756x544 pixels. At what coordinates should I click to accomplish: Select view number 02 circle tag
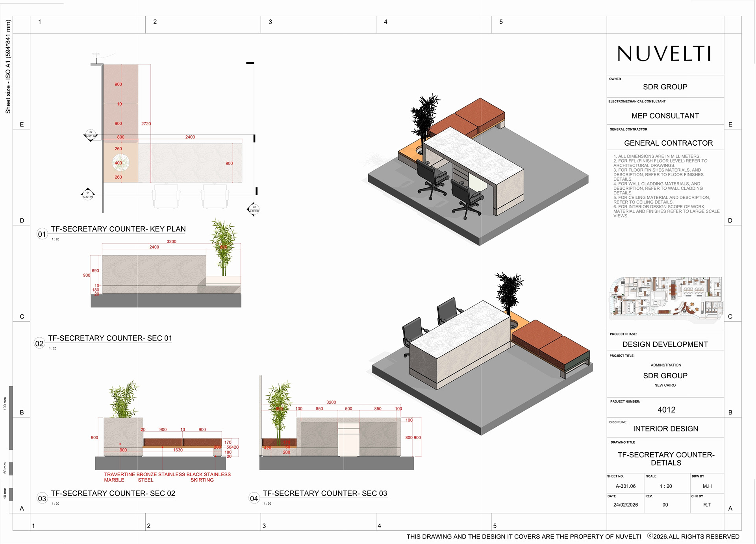(x=39, y=343)
